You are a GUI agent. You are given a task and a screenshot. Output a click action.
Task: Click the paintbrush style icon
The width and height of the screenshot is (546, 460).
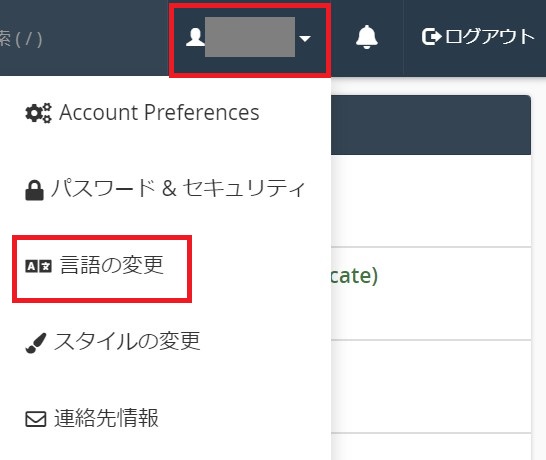tap(36, 343)
